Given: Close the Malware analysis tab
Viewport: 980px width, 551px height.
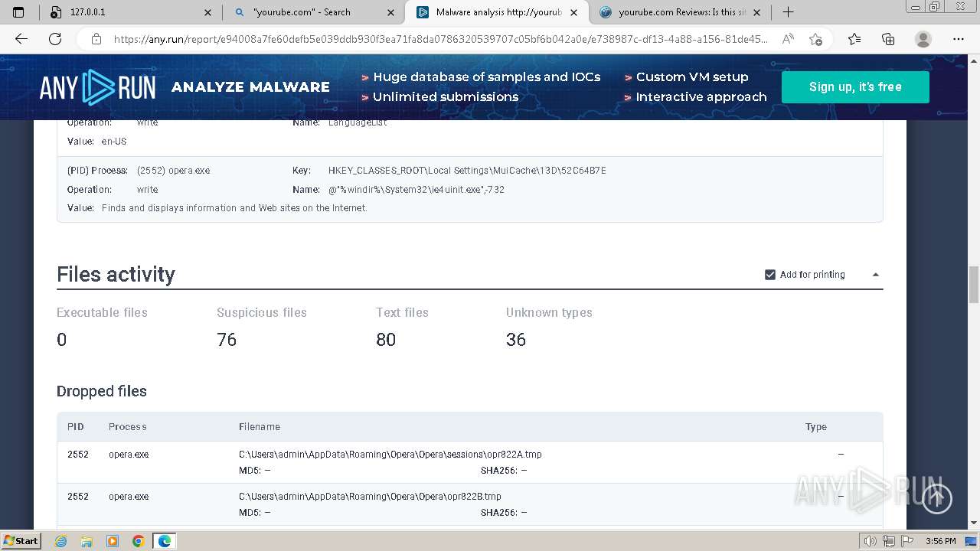Looking at the screenshot, I should 574,12.
